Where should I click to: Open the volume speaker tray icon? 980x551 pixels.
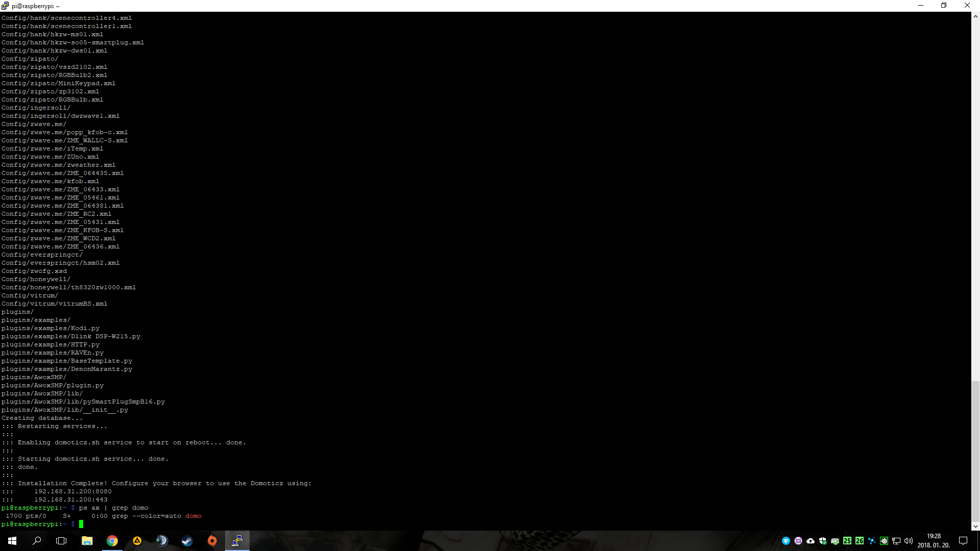[909, 541]
